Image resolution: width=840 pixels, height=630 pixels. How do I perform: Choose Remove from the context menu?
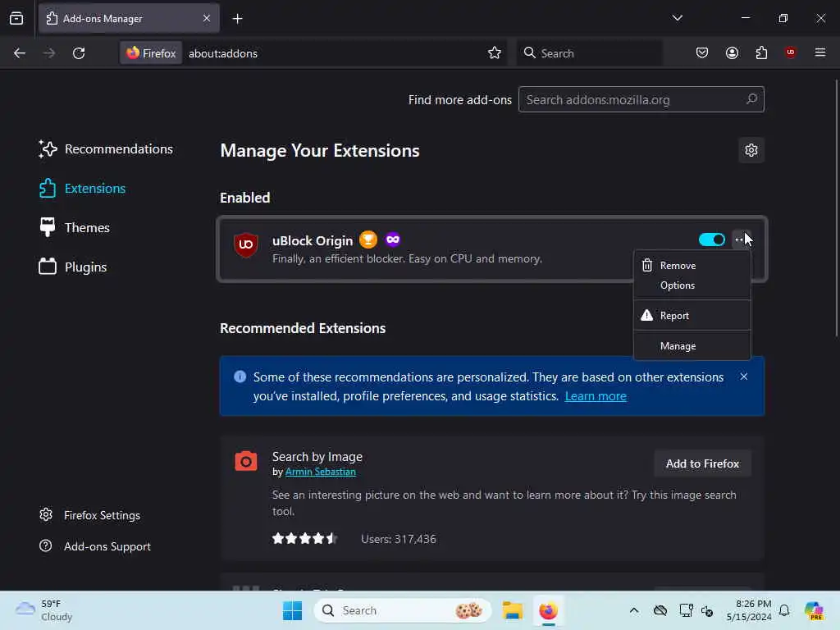[692, 266]
